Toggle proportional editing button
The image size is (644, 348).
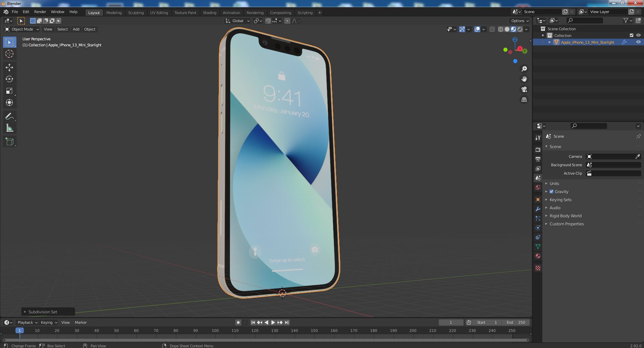[x=287, y=21]
